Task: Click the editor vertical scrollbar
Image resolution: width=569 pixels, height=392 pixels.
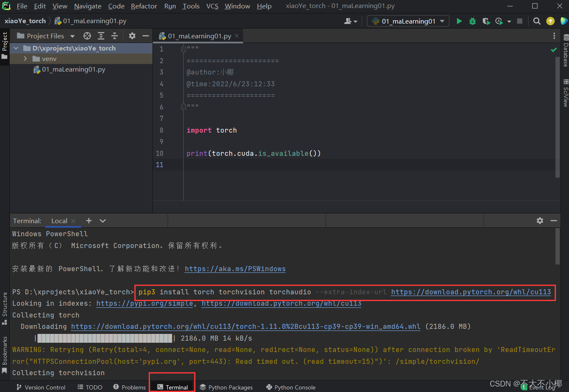Action: point(558,118)
